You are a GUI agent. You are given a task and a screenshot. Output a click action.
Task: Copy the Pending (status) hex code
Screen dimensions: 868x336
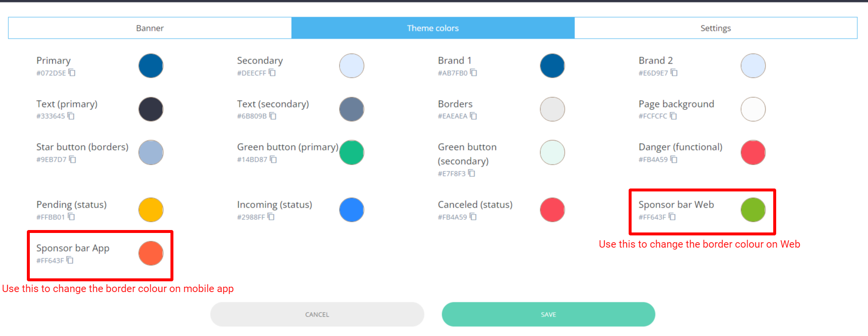(x=71, y=216)
